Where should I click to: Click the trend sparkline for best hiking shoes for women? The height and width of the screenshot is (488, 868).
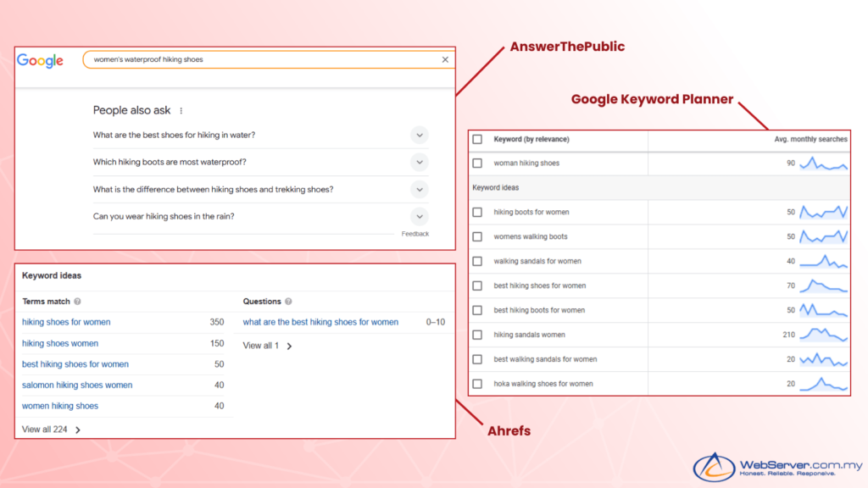(823, 286)
